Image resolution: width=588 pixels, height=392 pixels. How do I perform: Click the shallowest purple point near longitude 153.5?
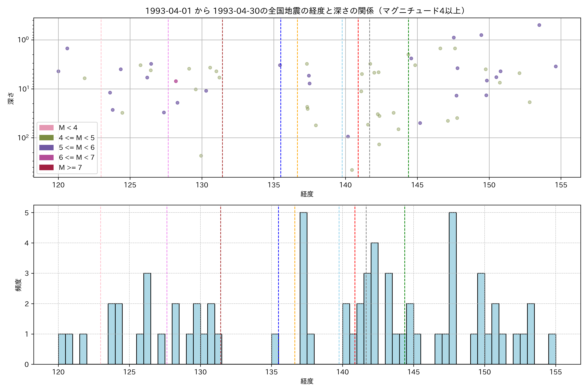[x=539, y=25]
